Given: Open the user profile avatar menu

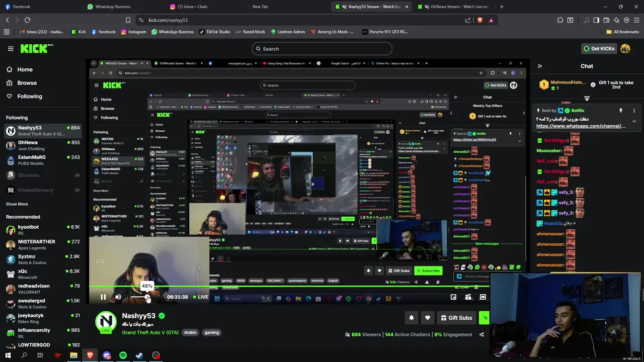Looking at the screenshot, I should tap(625, 49).
